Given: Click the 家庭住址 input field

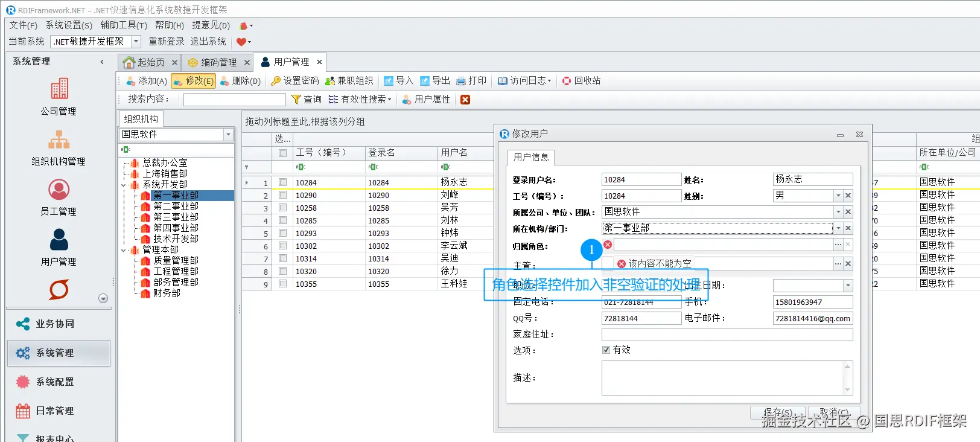Looking at the screenshot, I should [x=727, y=335].
